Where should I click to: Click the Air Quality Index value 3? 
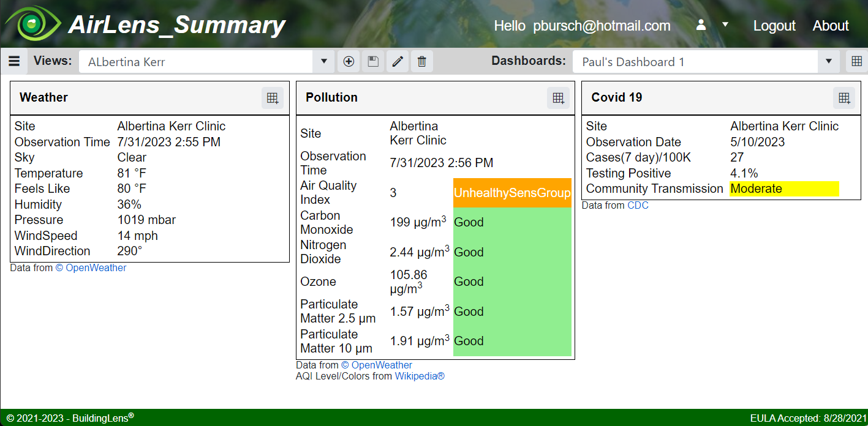393,193
